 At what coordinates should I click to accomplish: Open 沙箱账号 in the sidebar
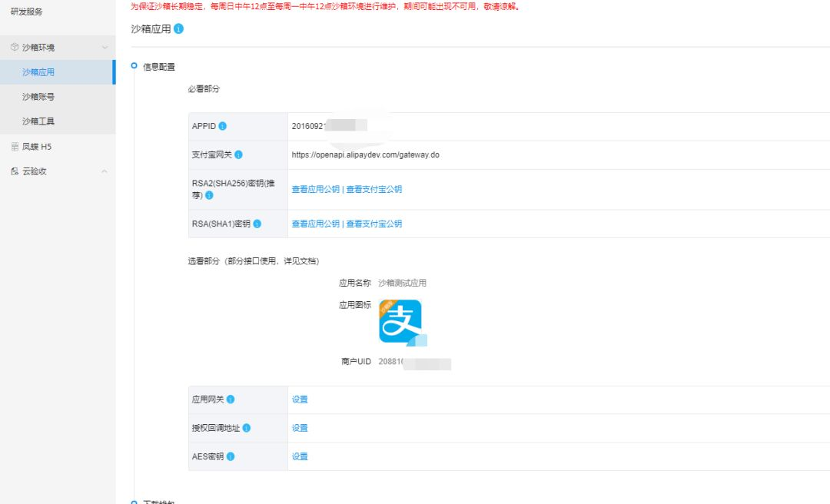click(38, 96)
